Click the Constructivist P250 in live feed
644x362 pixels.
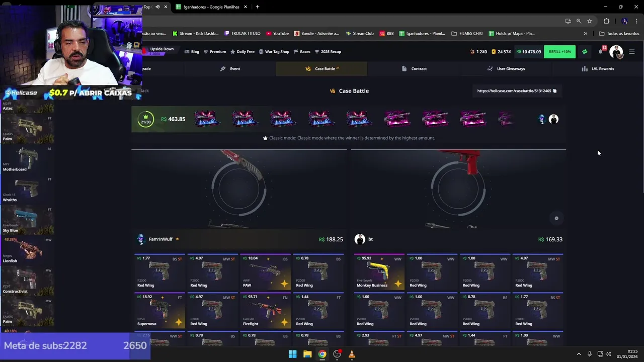click(x=28, y=281)
